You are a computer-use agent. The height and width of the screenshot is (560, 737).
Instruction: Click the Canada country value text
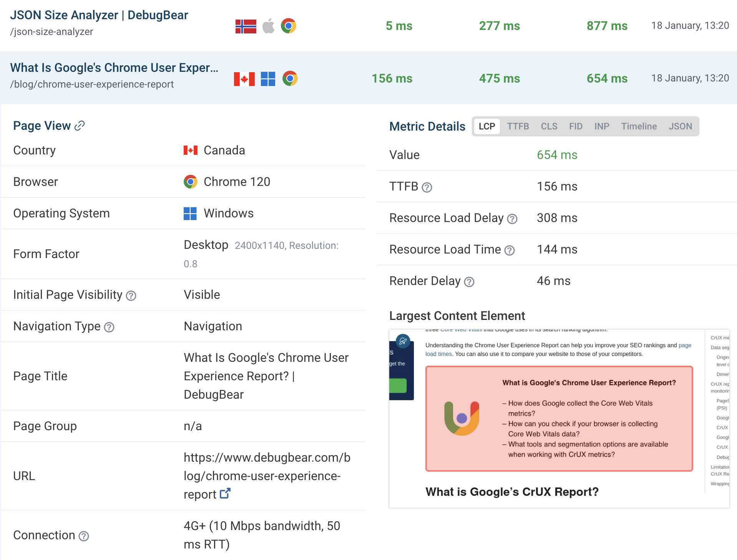224,150
